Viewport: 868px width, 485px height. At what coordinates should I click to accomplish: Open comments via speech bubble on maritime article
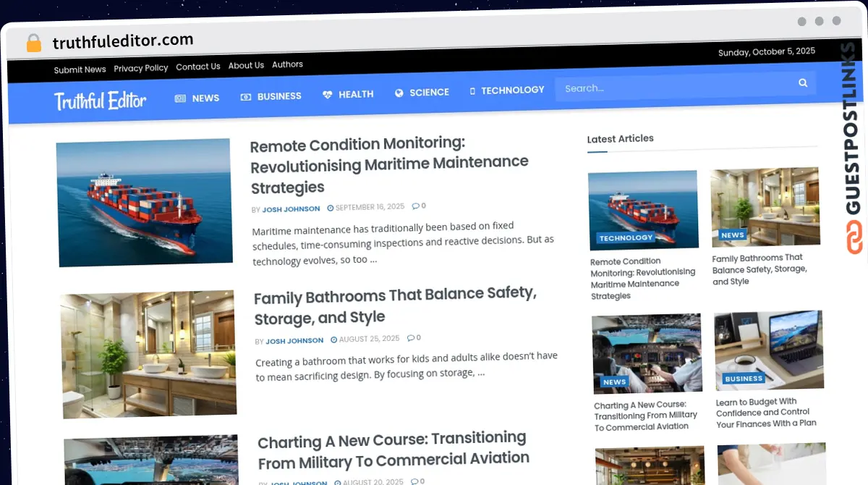point(415,205)
